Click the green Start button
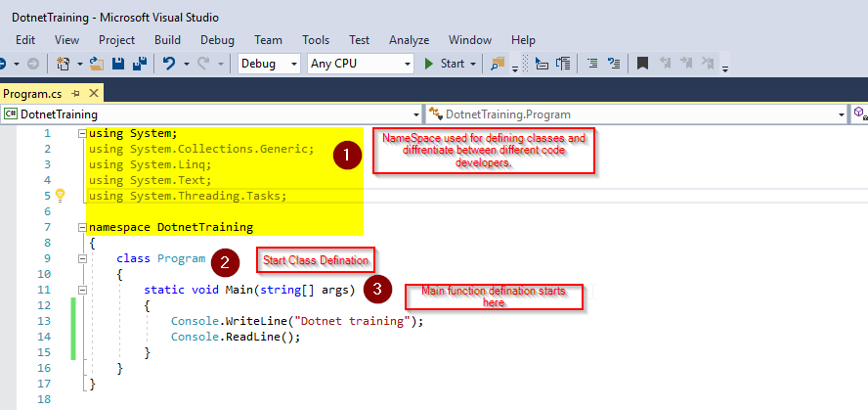Screen dimensions: 868x410 coord(444,64)
